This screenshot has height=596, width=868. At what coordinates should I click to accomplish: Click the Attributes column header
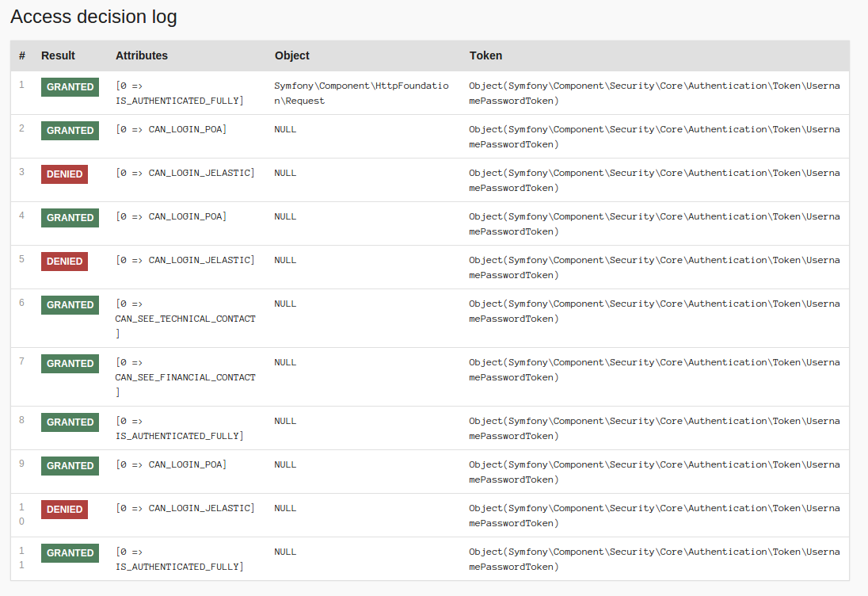click(x=142, y=55)
